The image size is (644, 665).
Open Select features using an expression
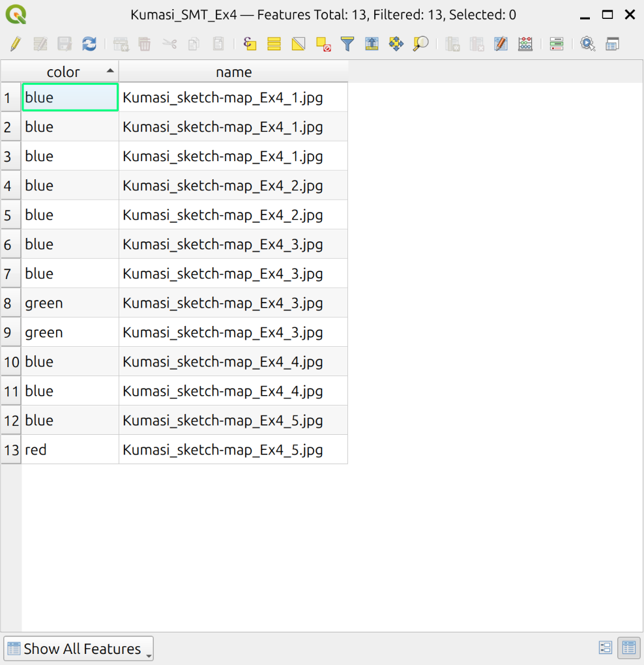pos(250,44)
